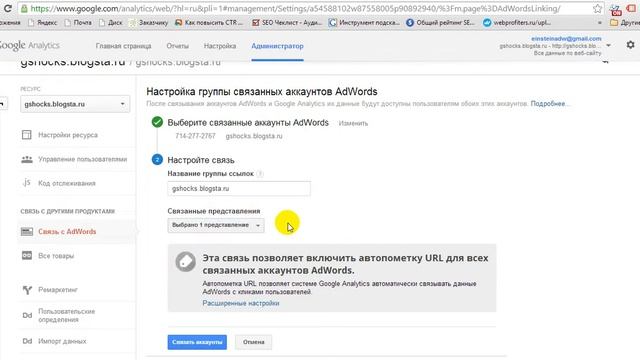
Task: Open the Выбрано 1 представление dropdown
Action: 216,225
